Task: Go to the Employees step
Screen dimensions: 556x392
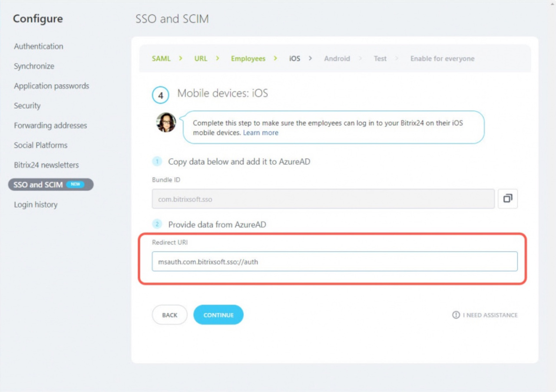Action: [248, 59]
